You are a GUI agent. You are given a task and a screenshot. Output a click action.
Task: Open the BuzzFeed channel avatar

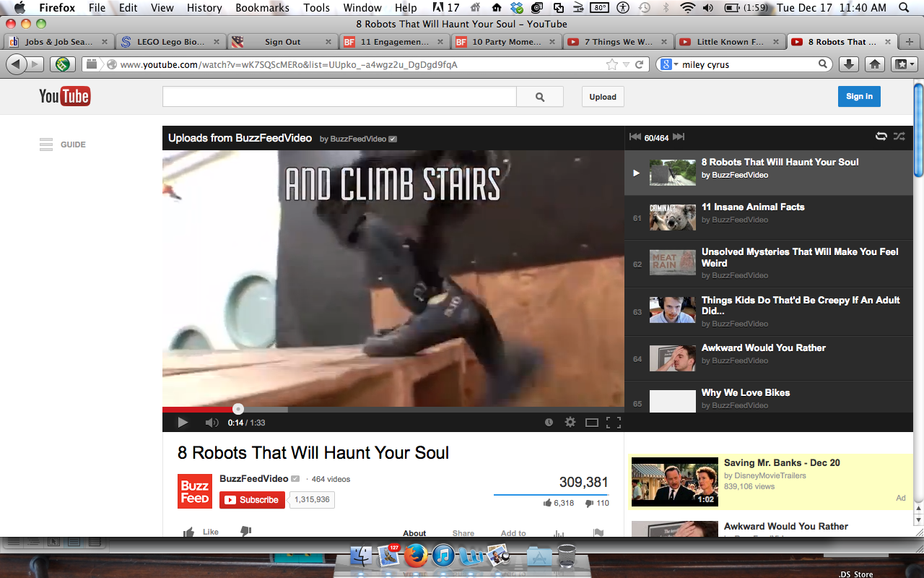[195, 491]
